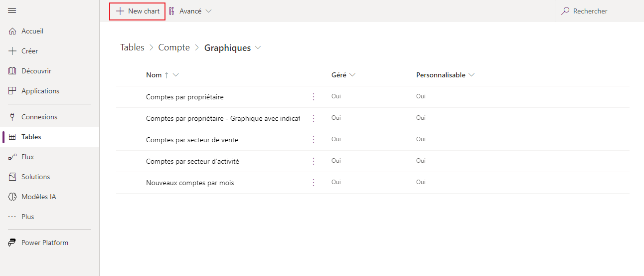Open the Découvrir book icon
The image size is (644, 276).
(12, 71)
